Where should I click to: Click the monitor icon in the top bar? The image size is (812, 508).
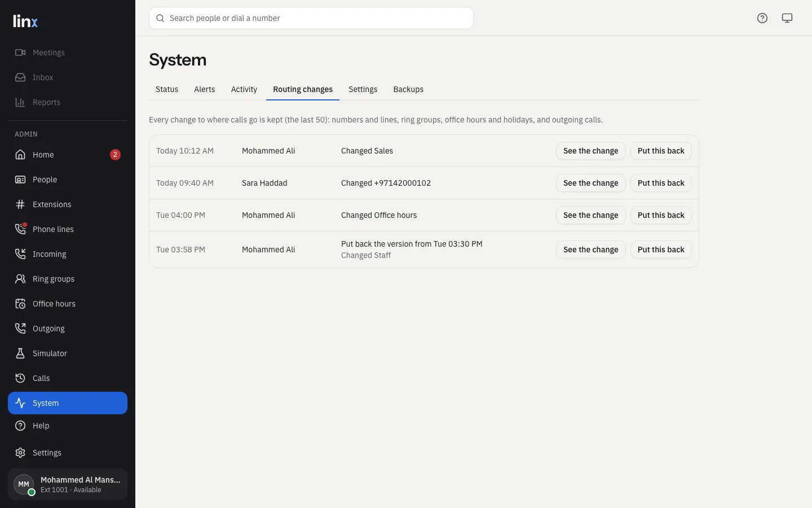(x=787, y=18)
